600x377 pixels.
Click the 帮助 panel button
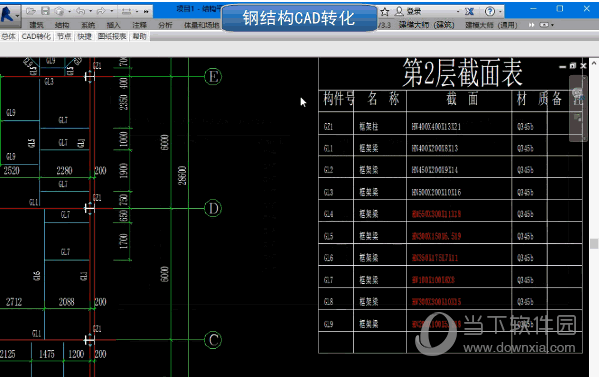[x=140, y=36]
